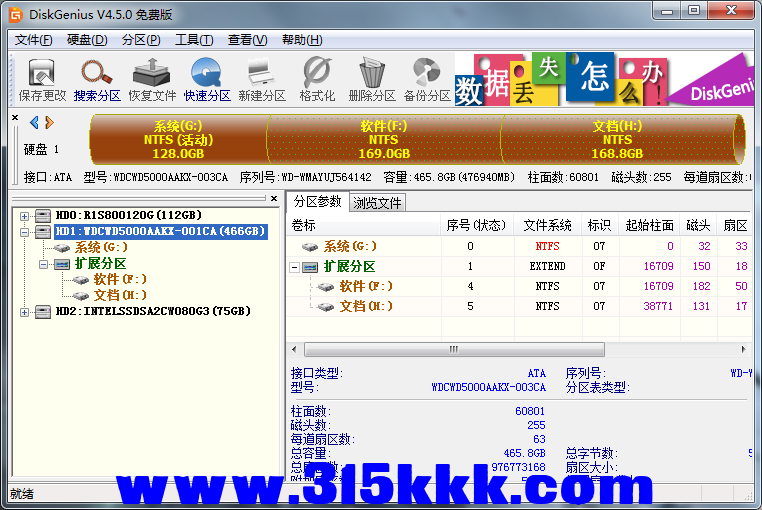This screenshot has height=510, width=762.
Task: Click the 就绪 status bar text
Action: coord(22,494)
